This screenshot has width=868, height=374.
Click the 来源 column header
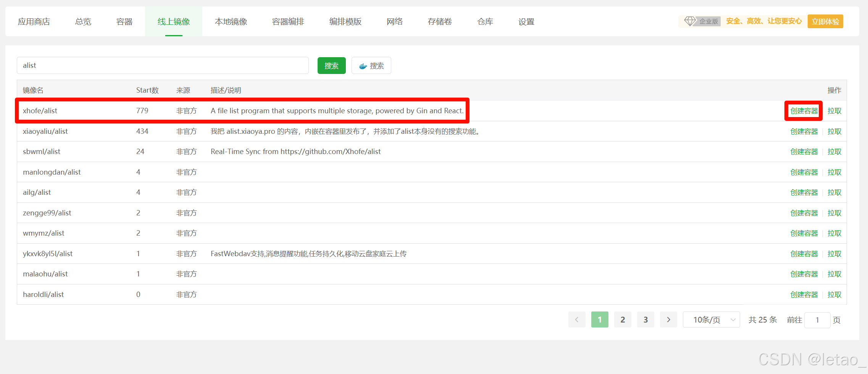click(x=183, y=90)
